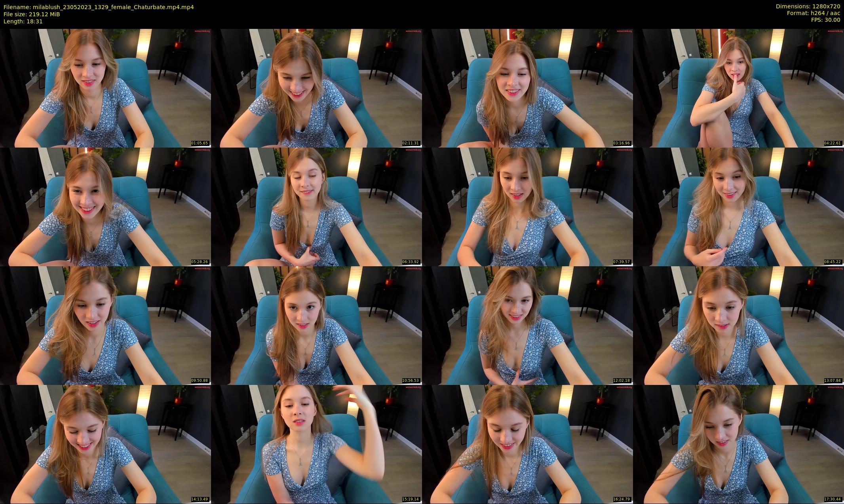Open the frame stamped 14:13.49
The image size is (844, 504).
tap(105, 444)
